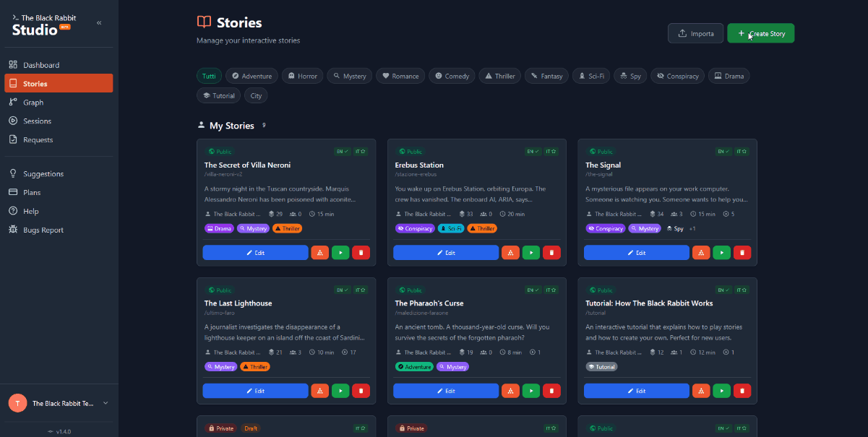Delete The Signal story
Image resolution: width=868 pixels, height=437 pixels.
click(742, 253)
